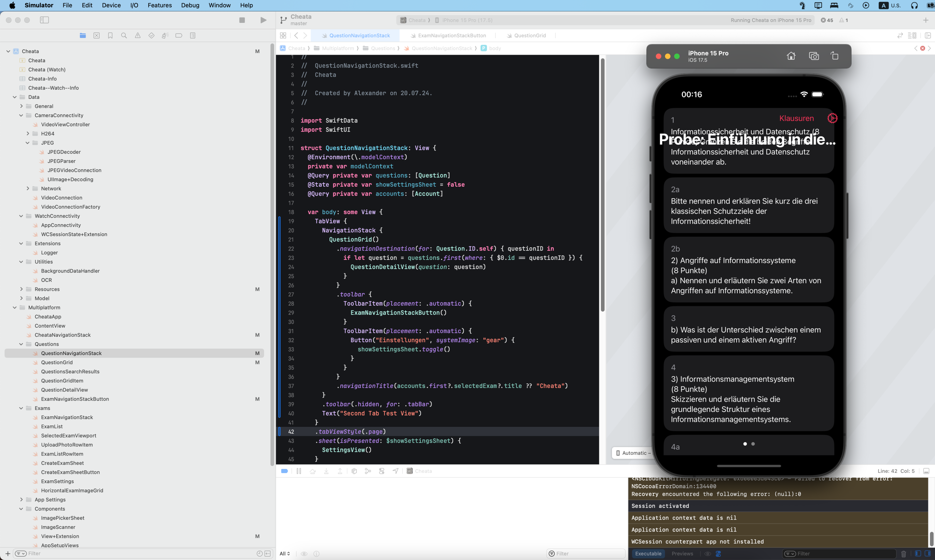Expand the App Settings group
The image size is (935, 560).
pos(21,500)
